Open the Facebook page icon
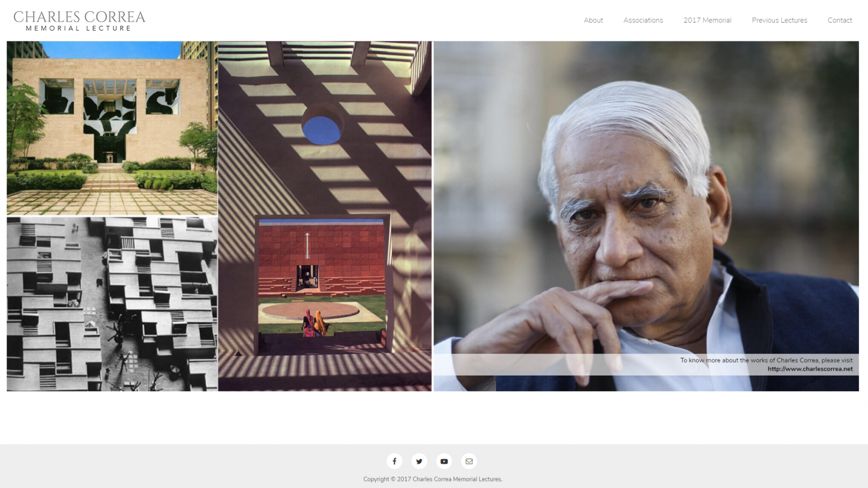The height and width of the screenshot is (488, 868). click(394, 461)
